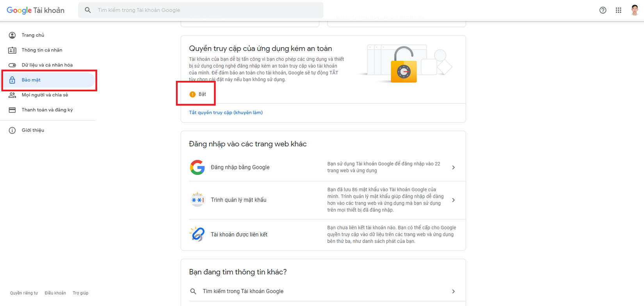Click the Google Tài khoản logo
Screen dimensions: 644x306
click(x=36, y=11)
